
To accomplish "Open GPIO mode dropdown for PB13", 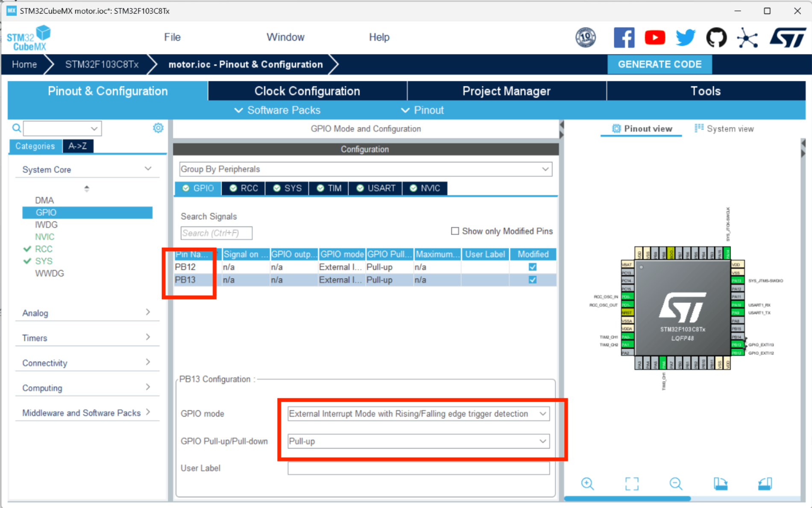I will point(419,414).
